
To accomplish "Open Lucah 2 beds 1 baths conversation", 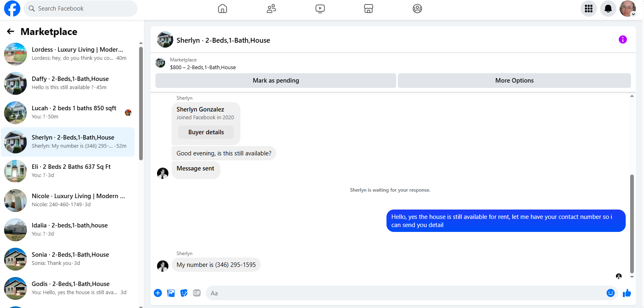I will point(68,113).
